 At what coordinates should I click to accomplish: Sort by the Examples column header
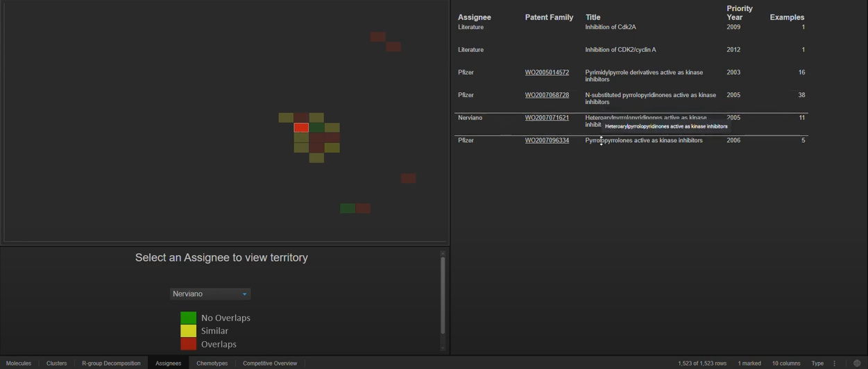(787, 17)
